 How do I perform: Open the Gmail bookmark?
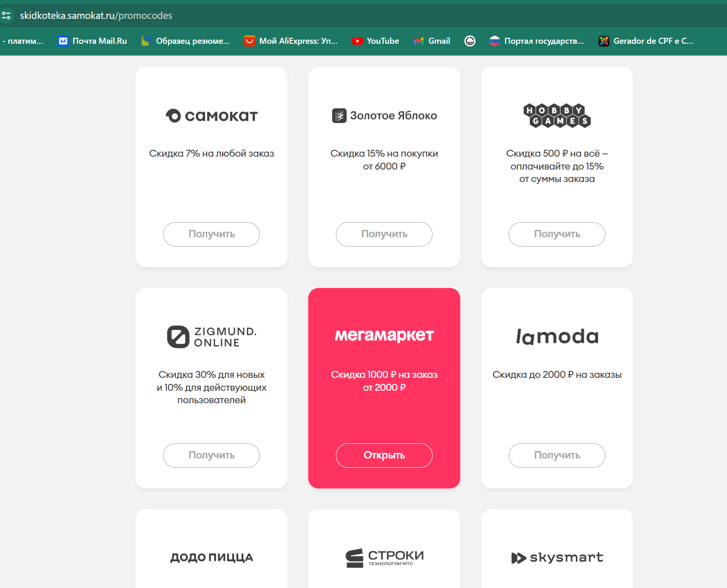(432, 41)
